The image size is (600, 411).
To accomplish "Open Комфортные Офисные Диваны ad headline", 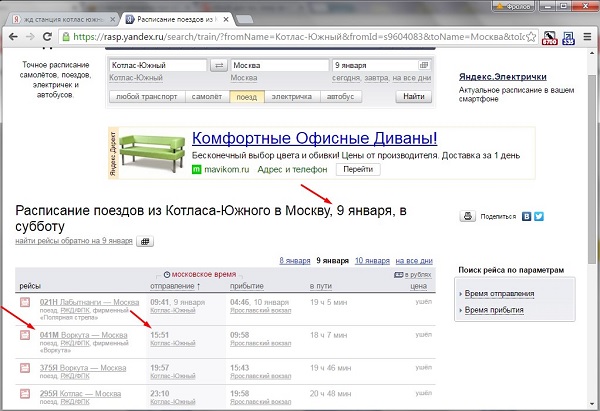I will (x=315, y=138).
